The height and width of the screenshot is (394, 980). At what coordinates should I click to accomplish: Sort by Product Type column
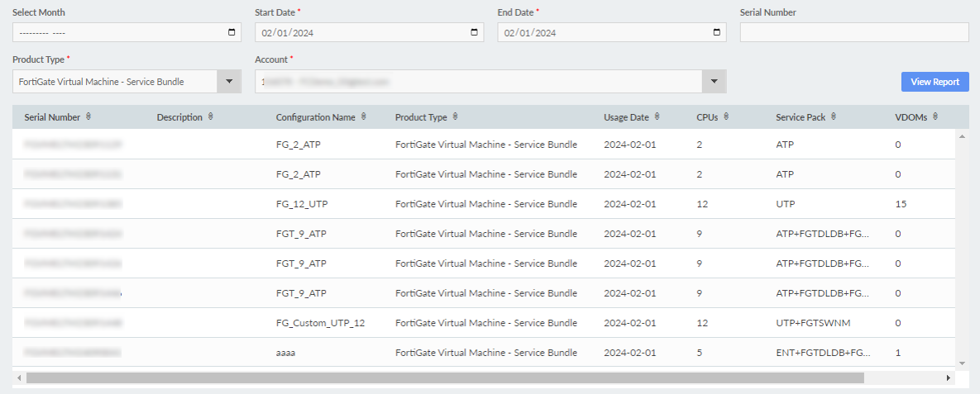tap(456, 116)
